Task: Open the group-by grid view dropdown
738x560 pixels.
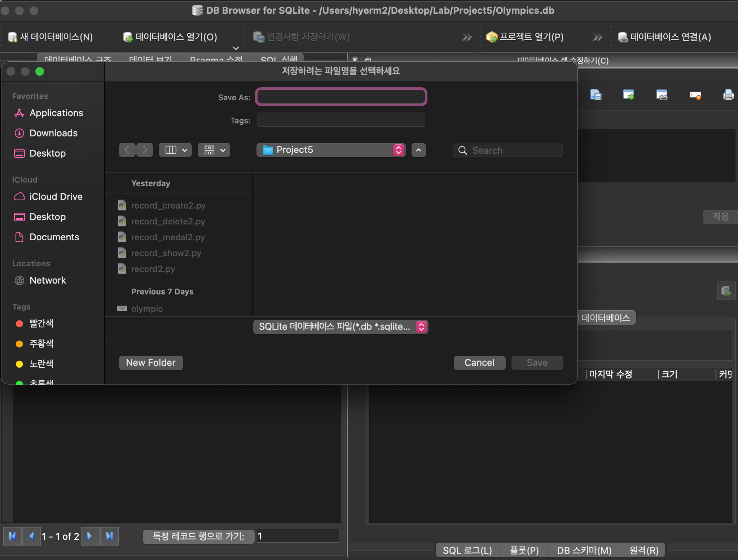Action: click(214, 150)
